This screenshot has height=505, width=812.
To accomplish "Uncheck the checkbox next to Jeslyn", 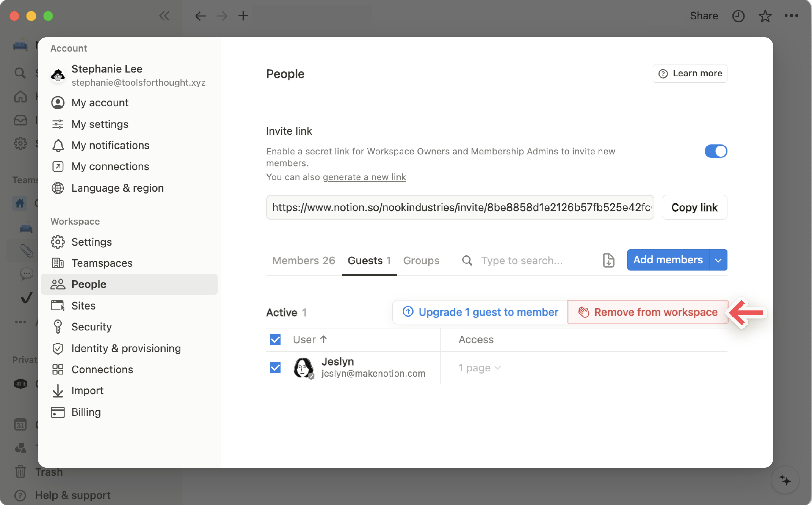I will tap(275, 368).
